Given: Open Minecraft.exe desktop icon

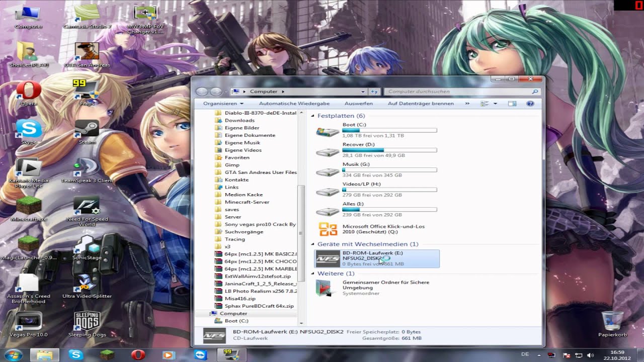Looking at the screenshot, I should (x=28, y=209).
